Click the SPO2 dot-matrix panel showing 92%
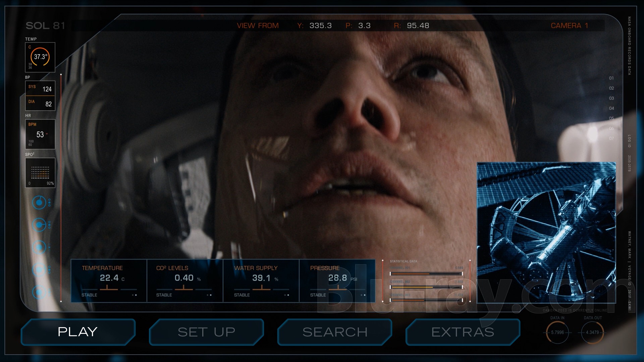This screenshot has height=362, width=644. tap(40, 173)
